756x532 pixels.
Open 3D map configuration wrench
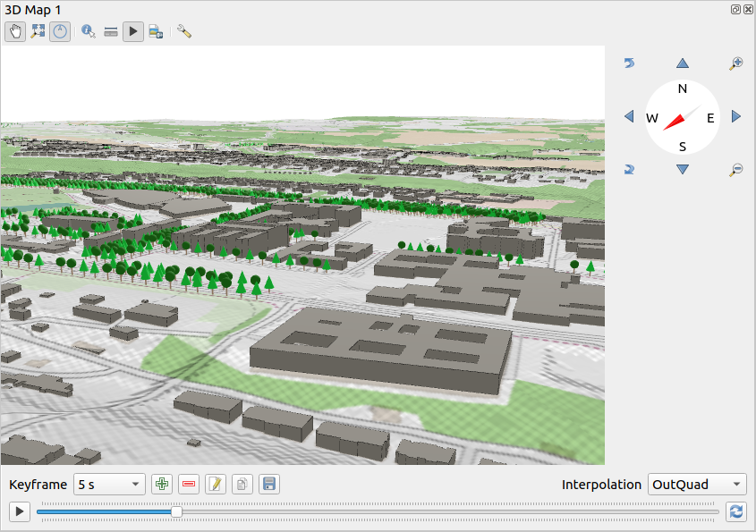click(x=184, y=31)
